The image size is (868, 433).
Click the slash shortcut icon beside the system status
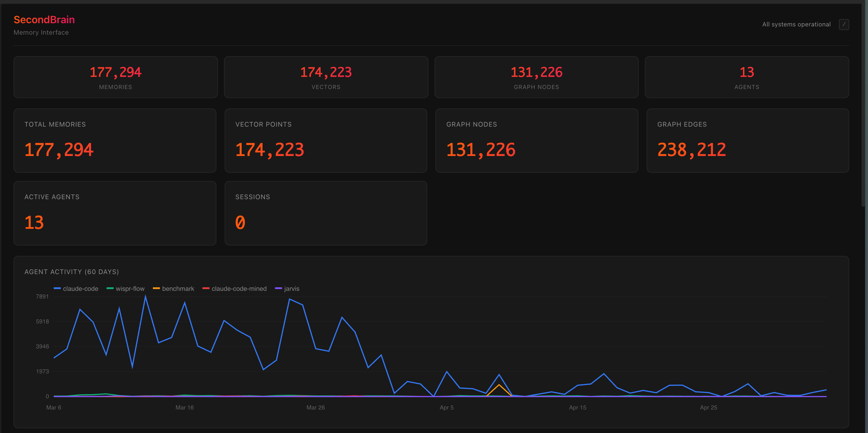[x=843, y=24]
